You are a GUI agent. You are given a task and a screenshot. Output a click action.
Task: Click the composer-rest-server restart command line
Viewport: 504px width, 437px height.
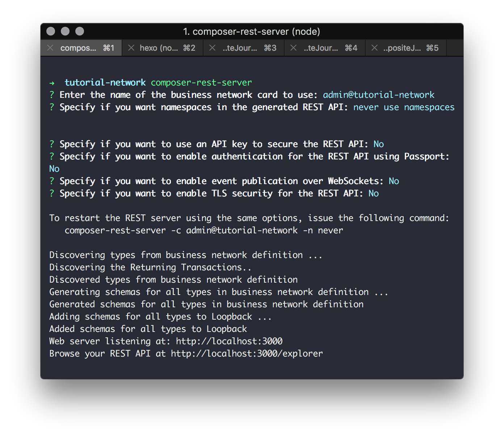click(x=203, y=230)
